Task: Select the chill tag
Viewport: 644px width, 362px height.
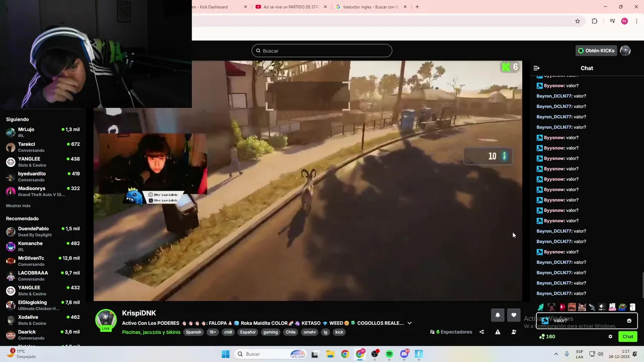Action: click(x=228, y=332)
